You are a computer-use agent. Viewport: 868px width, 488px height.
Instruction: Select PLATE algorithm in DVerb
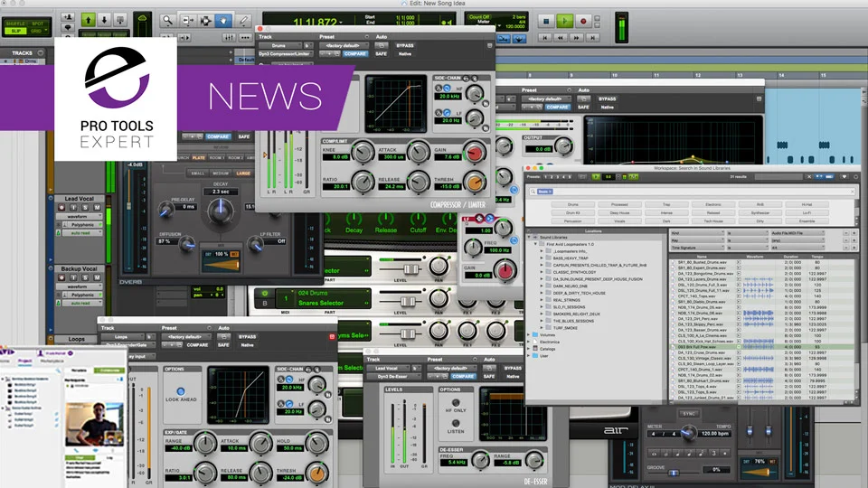(x=199, y=157)
